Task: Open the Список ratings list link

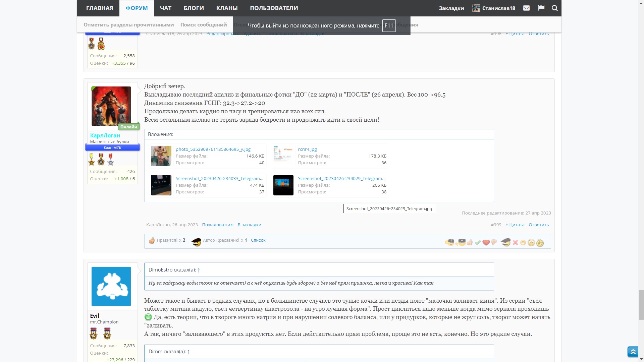Action: (x=258, y=240)
